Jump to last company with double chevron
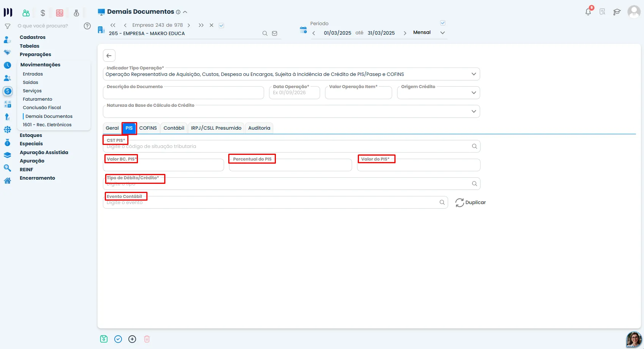Image resolution: width=644 pixels, height=349 pixels. (x=201, y=25)
